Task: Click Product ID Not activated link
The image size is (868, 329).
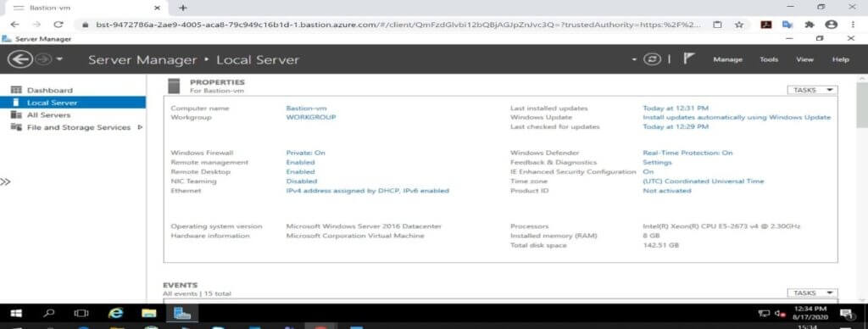Action: (667, 191)
